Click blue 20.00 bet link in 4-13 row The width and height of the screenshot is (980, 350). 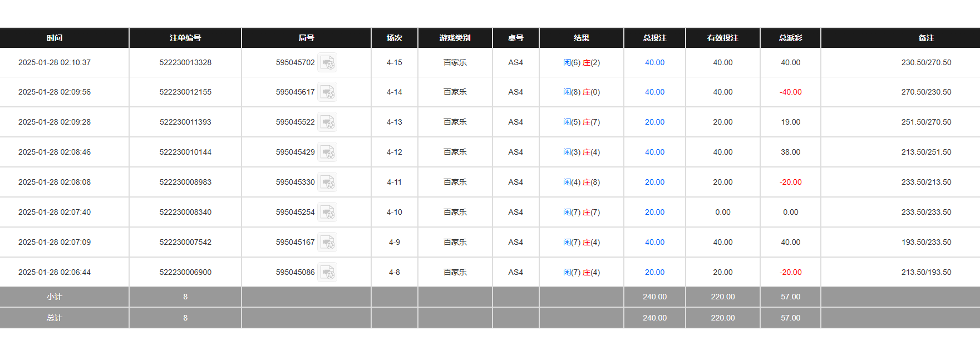(654, 122)
